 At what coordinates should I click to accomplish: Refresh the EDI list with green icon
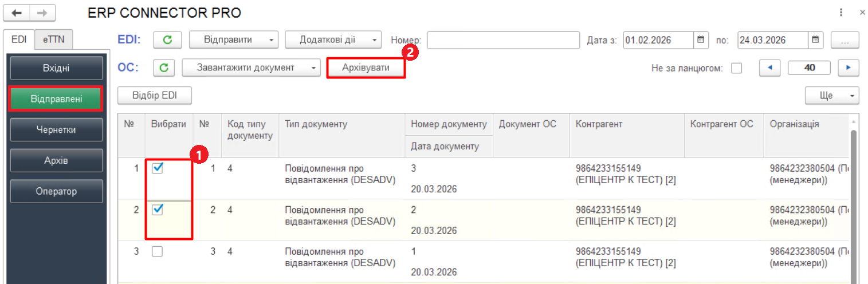point(167,40)
